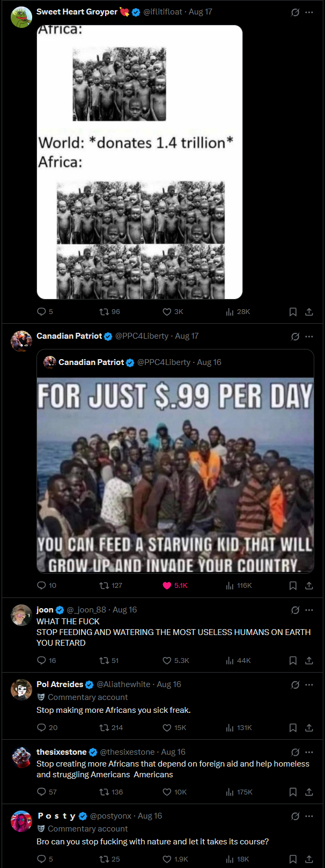This screenshot has width=325, height=868.
Task: Reply to Sweet Heart Groyper's post
Action: pyautogui.click(x=42, y=312)
